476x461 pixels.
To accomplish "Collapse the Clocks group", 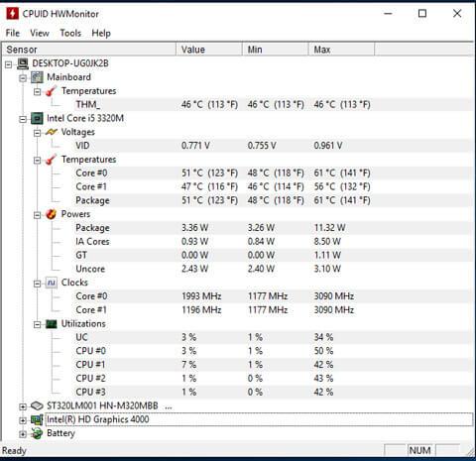I will pos(38,284).
